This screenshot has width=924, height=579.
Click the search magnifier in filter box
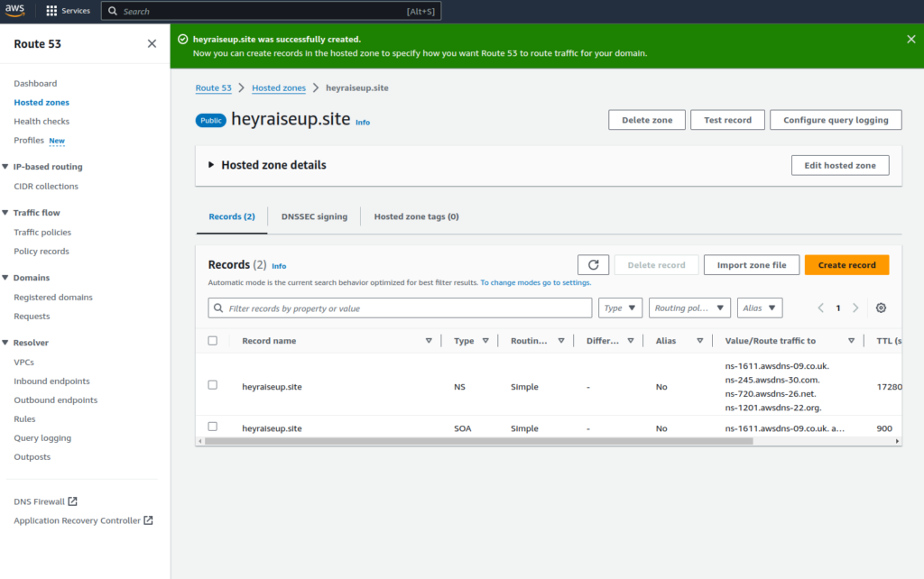(x=218, y=308)
